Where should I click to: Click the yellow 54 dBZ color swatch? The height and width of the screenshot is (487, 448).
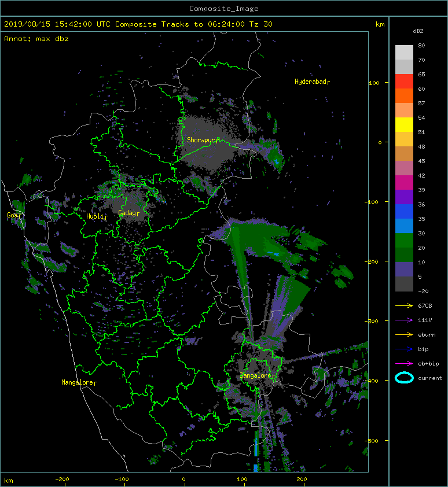click(404, 125)
